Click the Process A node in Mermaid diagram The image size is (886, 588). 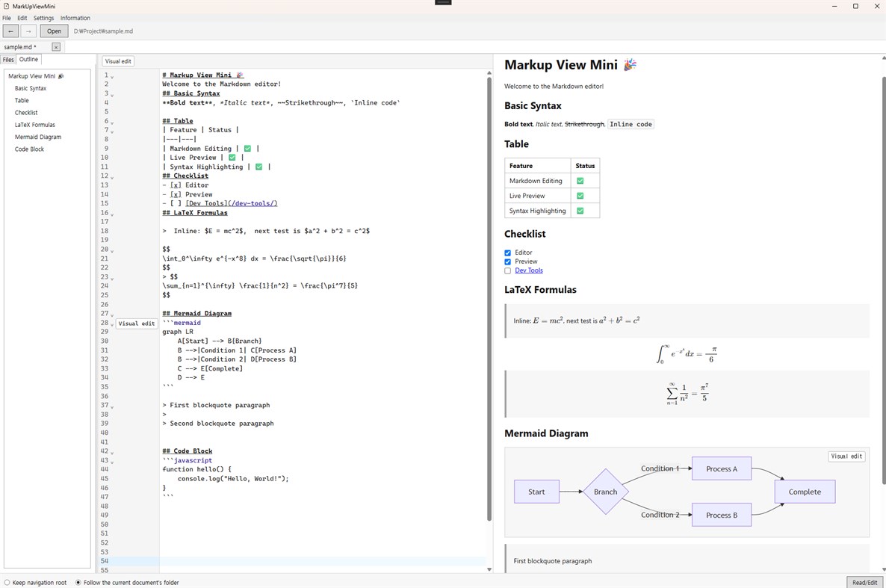(722, 468)
